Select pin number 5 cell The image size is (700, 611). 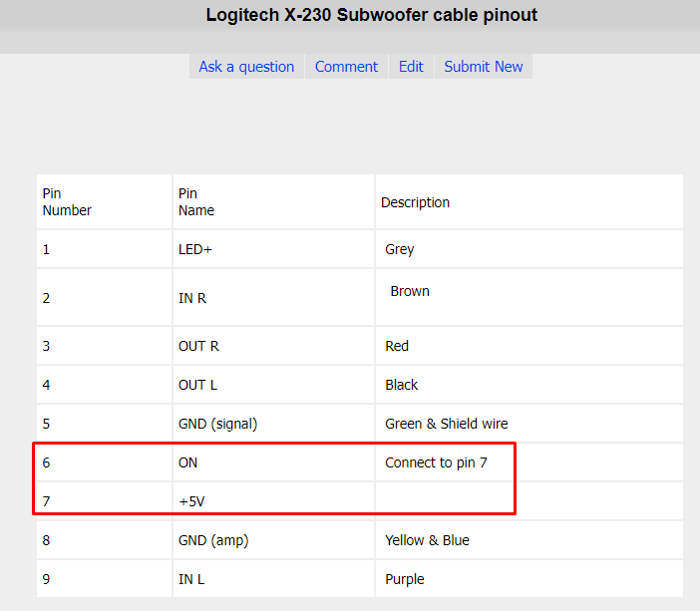(x=104, y=424)
